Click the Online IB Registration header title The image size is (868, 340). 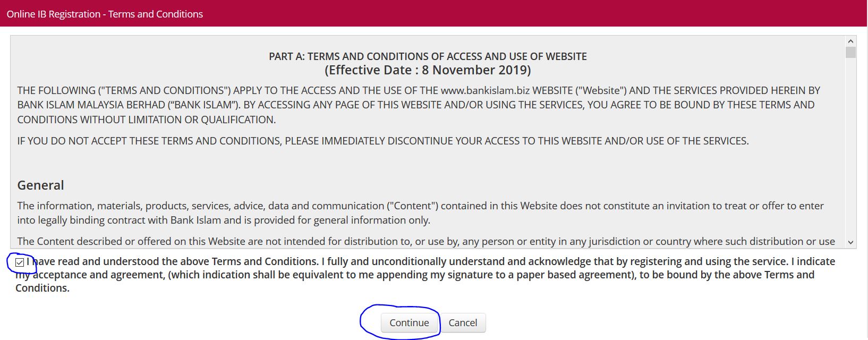click(x=105, y=14)
